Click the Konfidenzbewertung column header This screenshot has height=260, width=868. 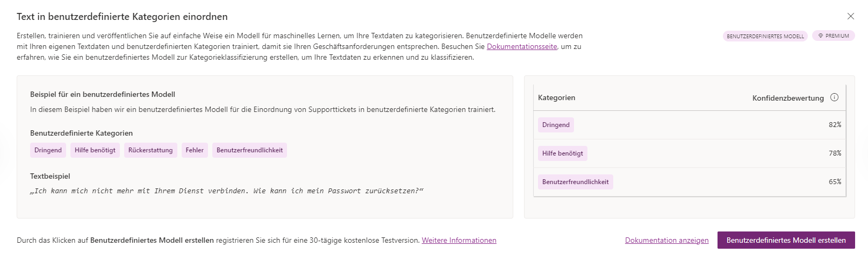(x=787, y=98)
